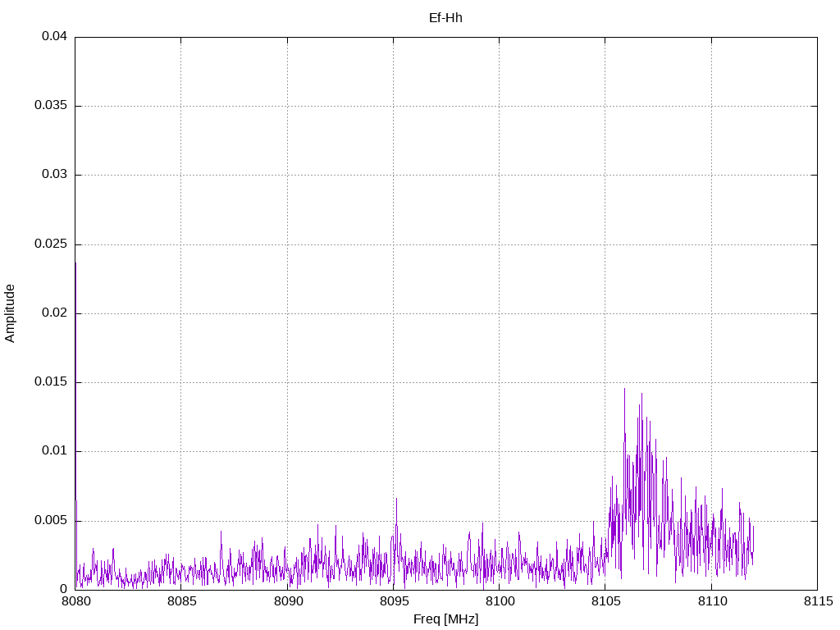Click the x-axis tick label "8090"
840x630 pixels.
[288, 601]
